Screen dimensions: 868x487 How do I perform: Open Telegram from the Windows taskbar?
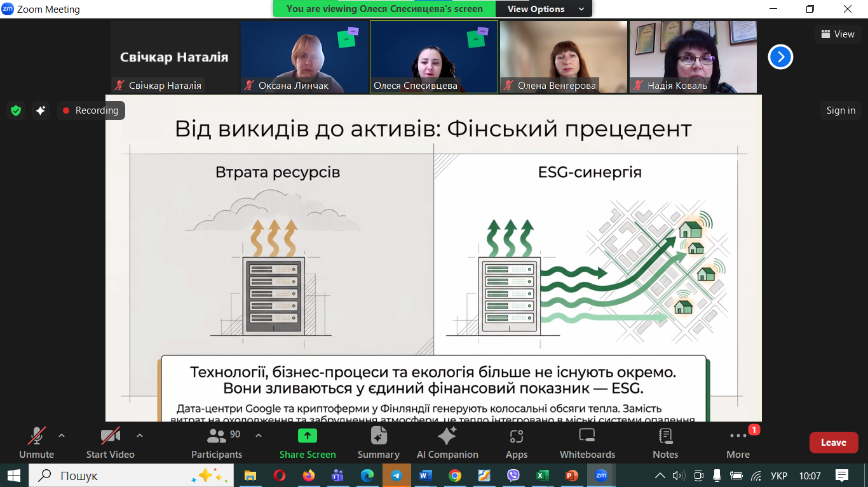point(397,476)
